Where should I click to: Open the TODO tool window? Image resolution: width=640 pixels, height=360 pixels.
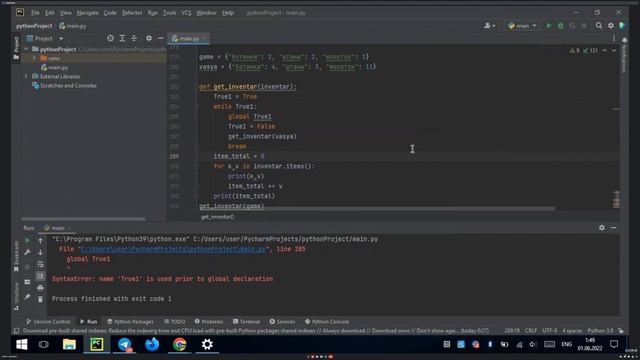click(x=174, y=322)
